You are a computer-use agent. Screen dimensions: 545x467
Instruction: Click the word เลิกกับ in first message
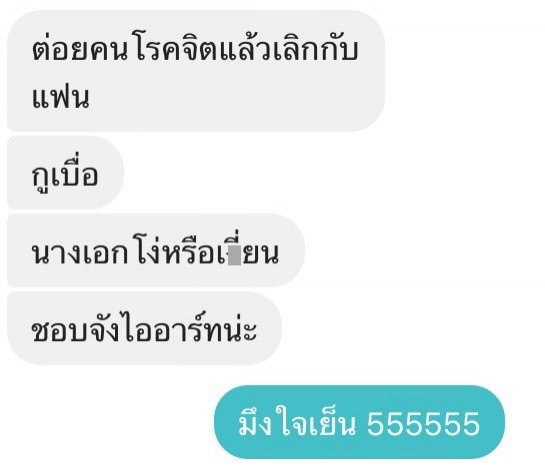coord(316,50)
